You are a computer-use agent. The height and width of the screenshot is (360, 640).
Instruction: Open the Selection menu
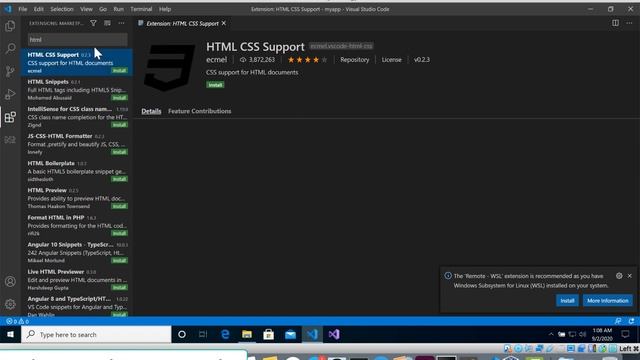tap(62, 9)
